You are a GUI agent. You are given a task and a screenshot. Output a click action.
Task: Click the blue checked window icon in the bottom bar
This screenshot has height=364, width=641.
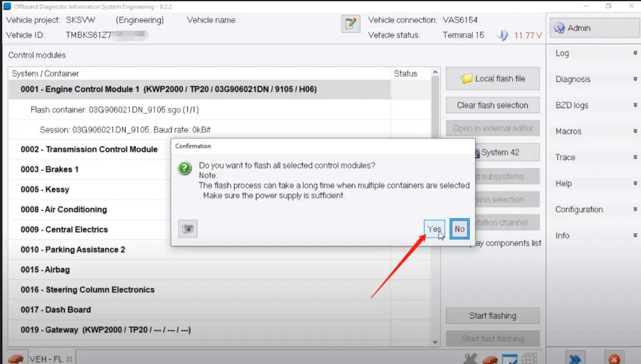tap(510, 360)
